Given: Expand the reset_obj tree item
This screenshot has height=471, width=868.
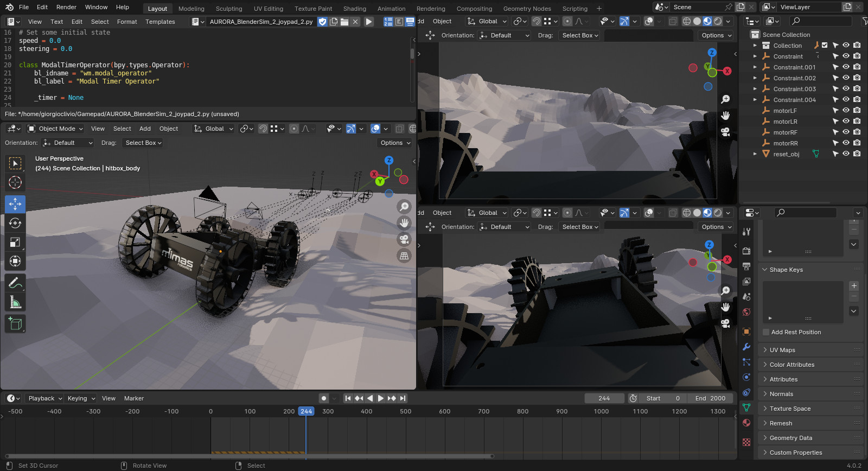Looking at the screenshot, I should (x=755, y=154).
